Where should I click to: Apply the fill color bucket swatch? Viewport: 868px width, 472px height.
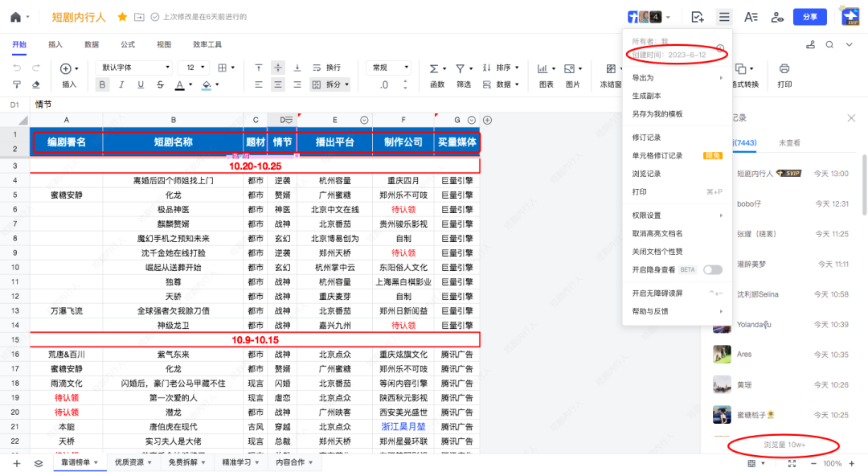click(x=207, y=84)
